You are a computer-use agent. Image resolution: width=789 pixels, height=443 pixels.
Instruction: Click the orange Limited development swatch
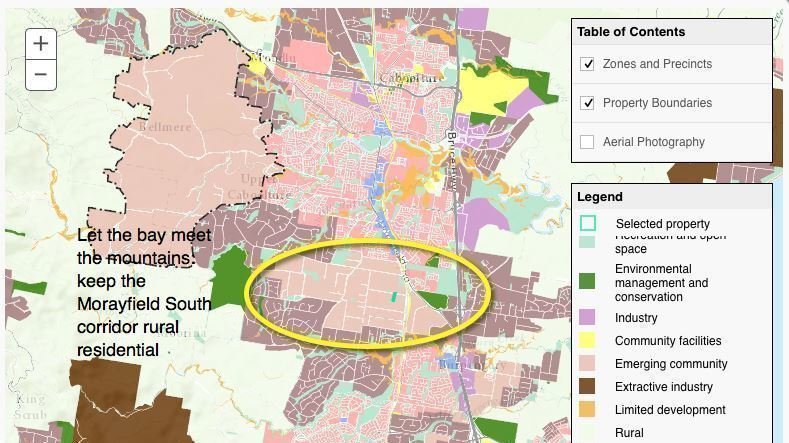tap(588, 410)
